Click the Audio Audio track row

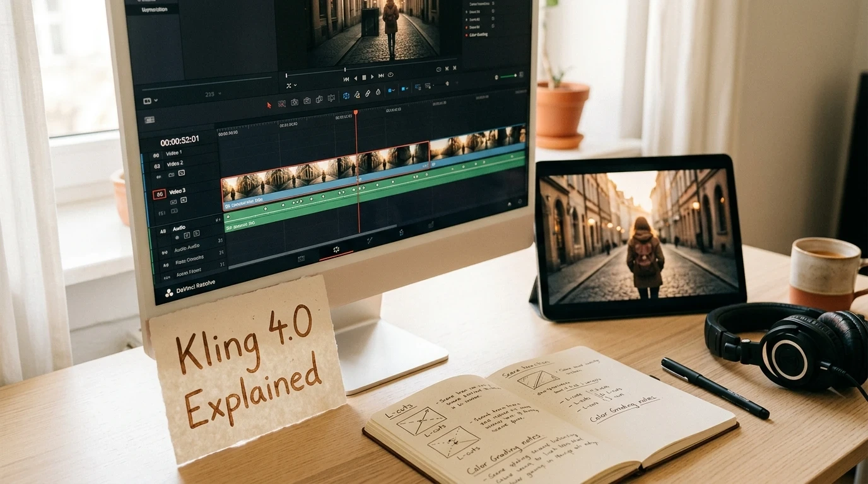pyautogui.click(x=187, y=247)
